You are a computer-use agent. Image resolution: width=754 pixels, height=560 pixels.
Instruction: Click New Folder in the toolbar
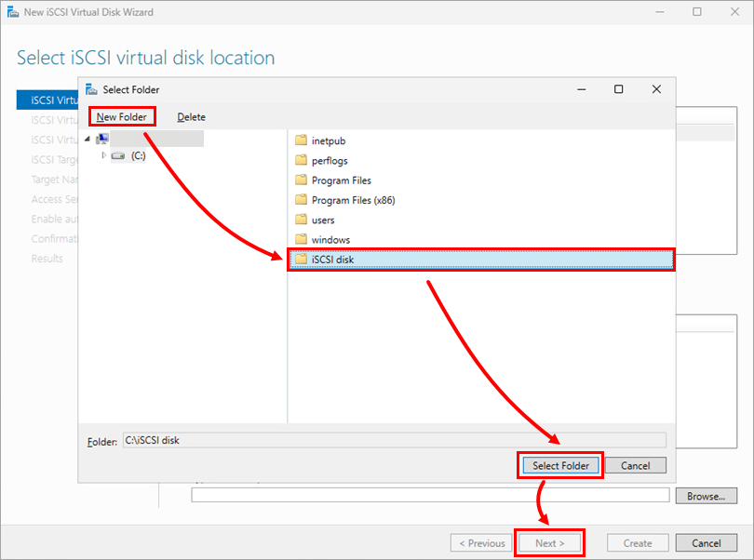click(x=122, y=117)
